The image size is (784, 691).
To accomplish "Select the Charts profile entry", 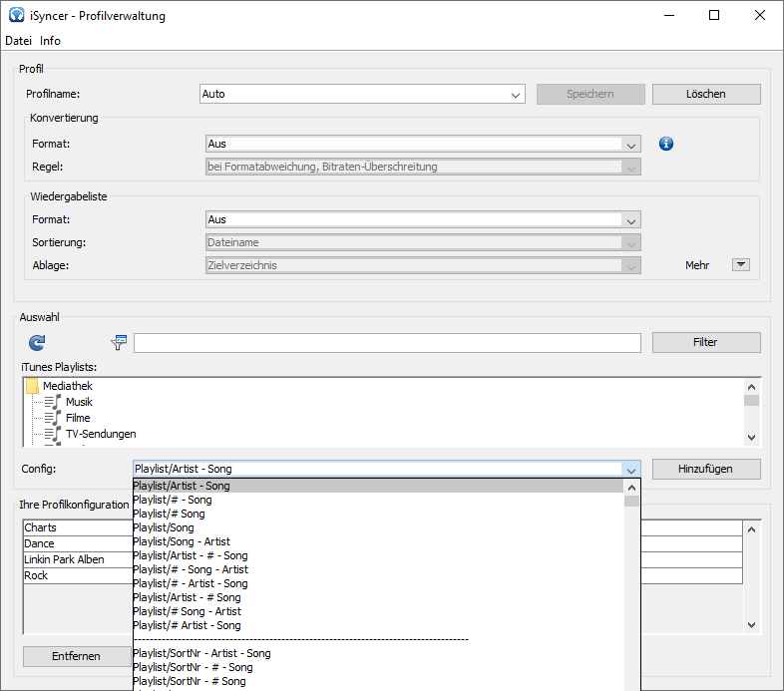I will 78,528.
